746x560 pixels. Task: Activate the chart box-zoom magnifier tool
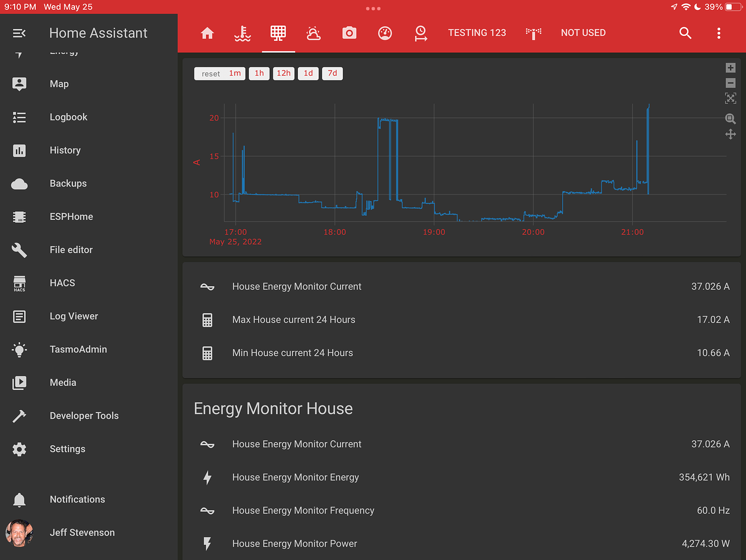tap(730, 119)
